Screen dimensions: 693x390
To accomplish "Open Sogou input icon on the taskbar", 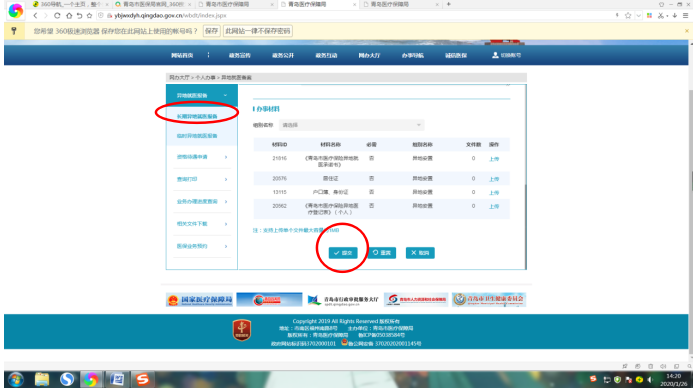I will point(142,379).
